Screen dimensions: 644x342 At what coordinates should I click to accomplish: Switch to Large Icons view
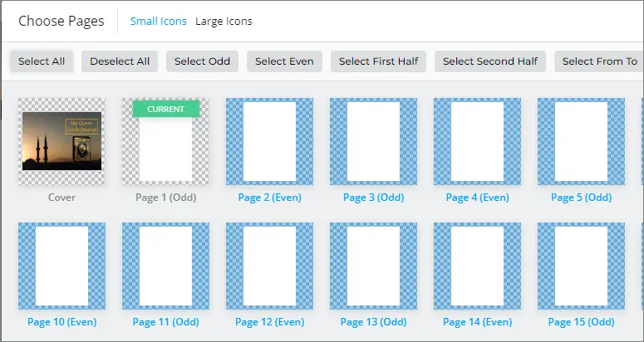pyautogui.click(x=224, y=22)
